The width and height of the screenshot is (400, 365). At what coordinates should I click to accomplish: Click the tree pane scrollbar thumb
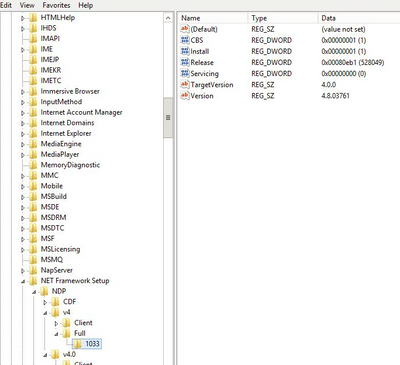[x=168, y=118]
